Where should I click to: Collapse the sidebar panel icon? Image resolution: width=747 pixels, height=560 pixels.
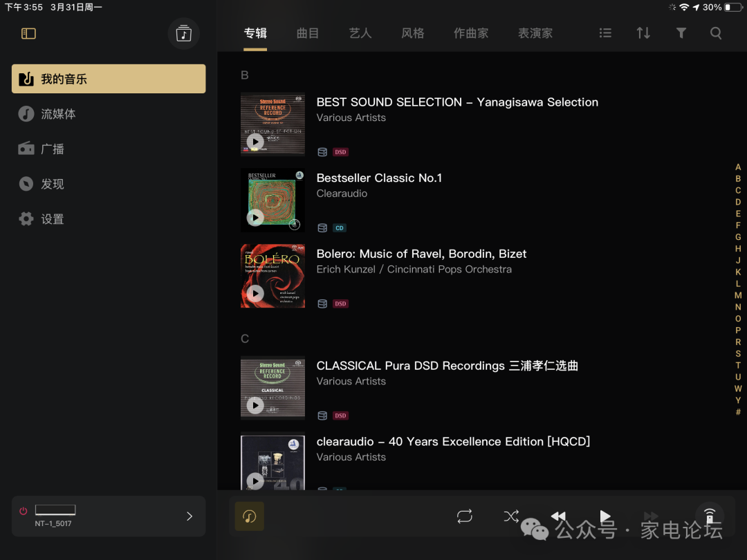point(28,33)
